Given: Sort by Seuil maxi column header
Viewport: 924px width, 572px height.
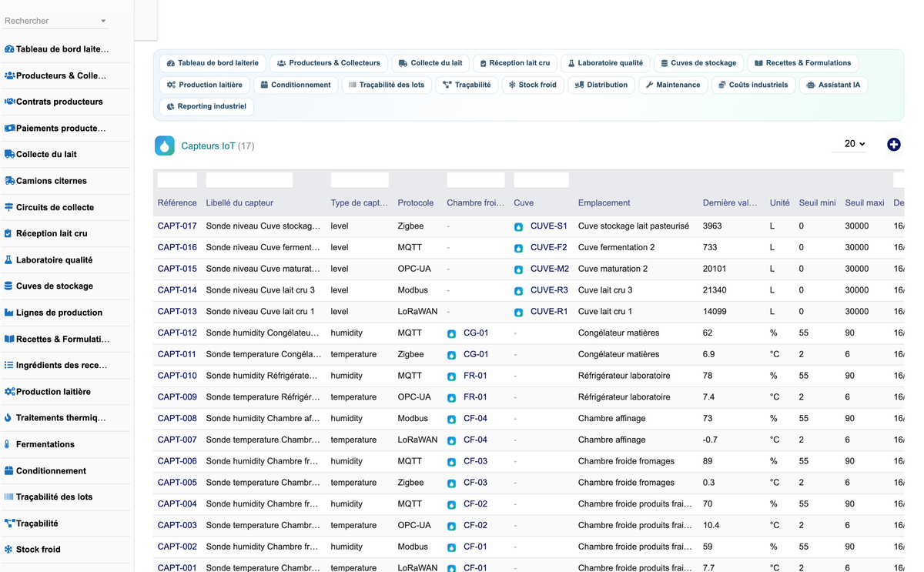Looking at the screenshot, I should (865, 203).
